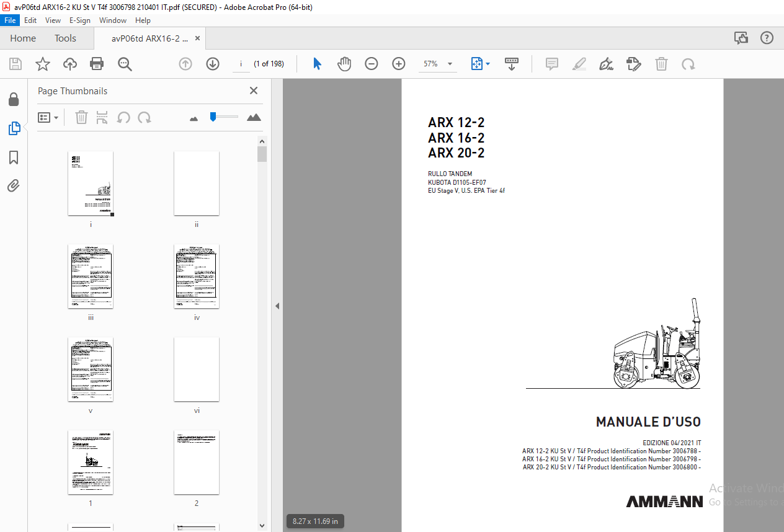Add a sticky note comment

click(x=552, y=64)
